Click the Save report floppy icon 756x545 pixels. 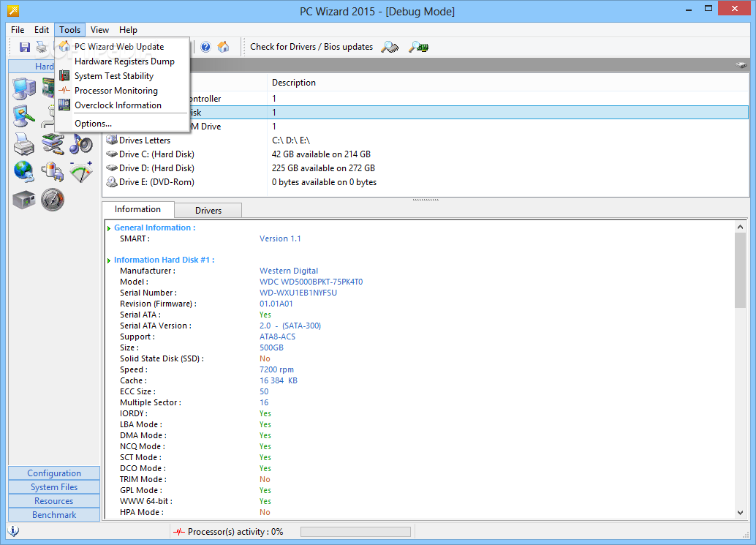pyautogui.click(x=25, y=47)
